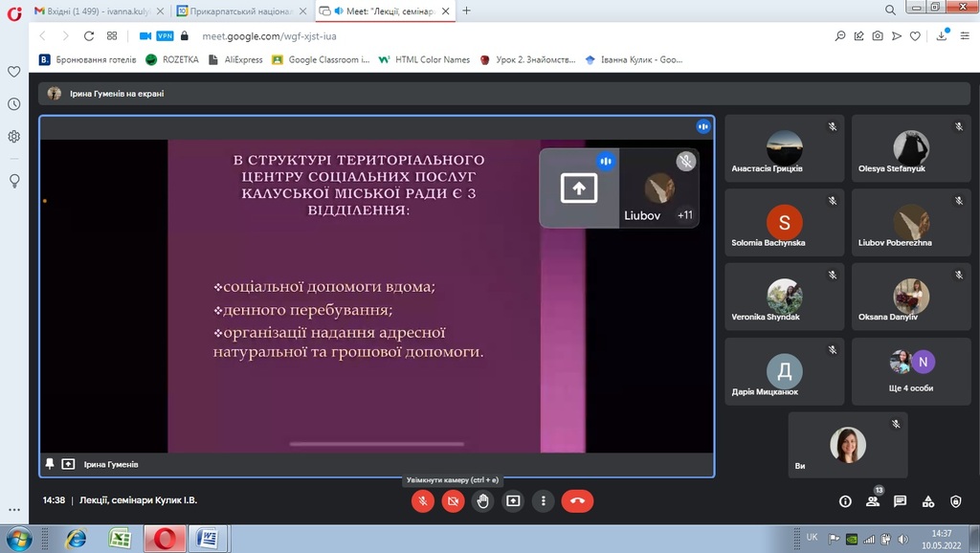Viewport: 980px width, 553px height.
Task: Open the chat messages panel
Action: pyautogui.click(x=900, y=501)
